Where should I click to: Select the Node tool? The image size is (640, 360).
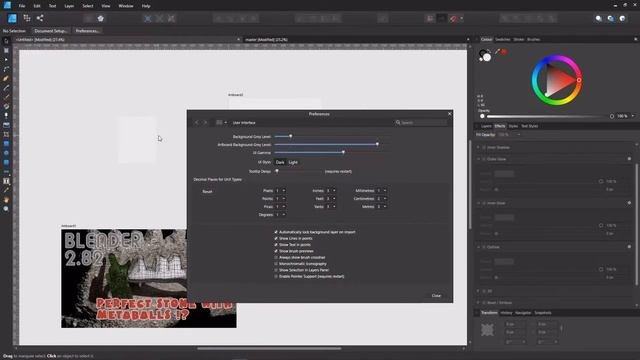point(6,60)
